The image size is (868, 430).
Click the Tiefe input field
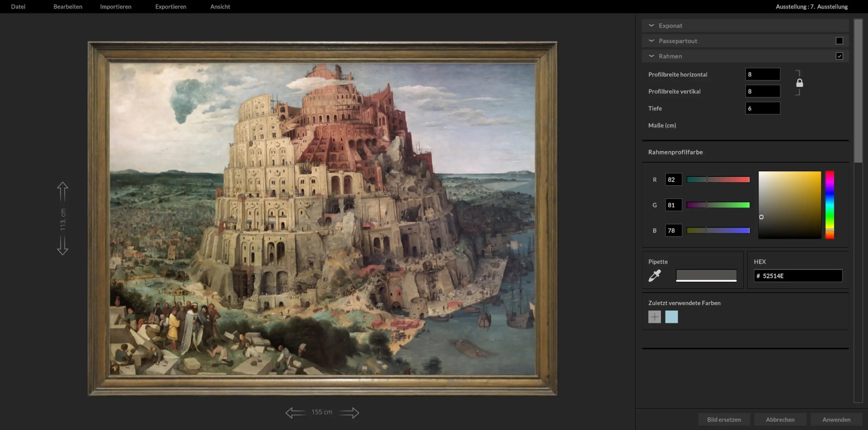pos(763,109)
